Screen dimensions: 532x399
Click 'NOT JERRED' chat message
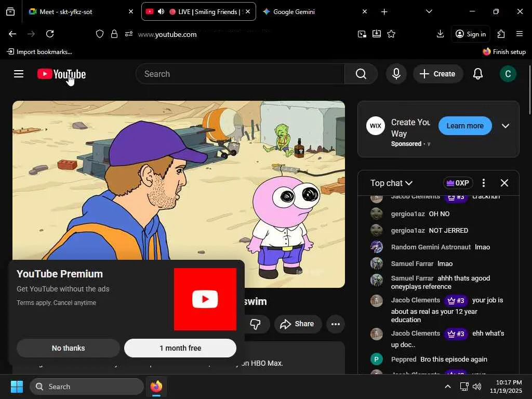pyautogui.click(x=448, y=230)
